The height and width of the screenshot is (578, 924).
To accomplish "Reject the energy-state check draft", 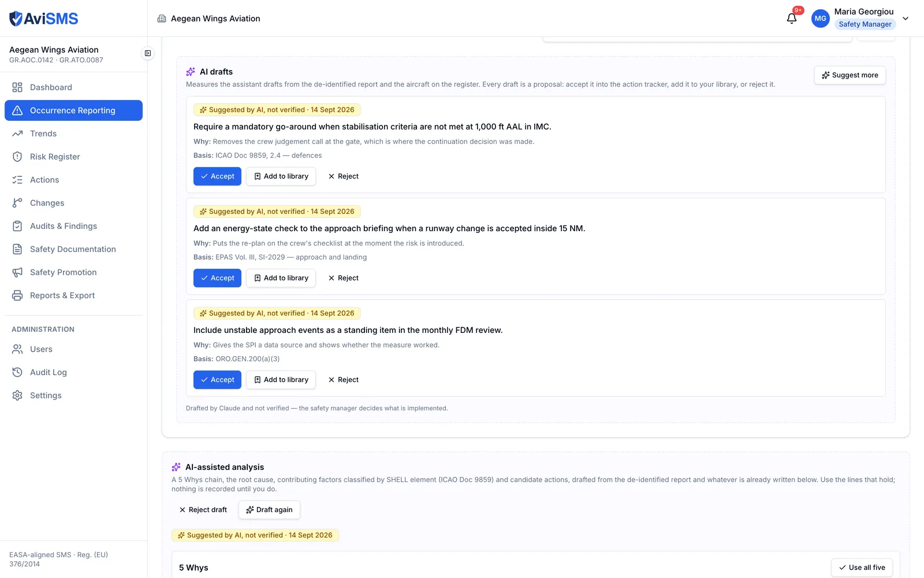I will [x=343, y=278].
